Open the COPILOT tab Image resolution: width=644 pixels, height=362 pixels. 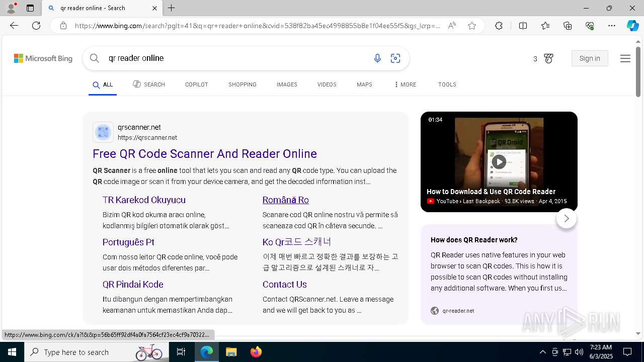click(x=197, y=84)
